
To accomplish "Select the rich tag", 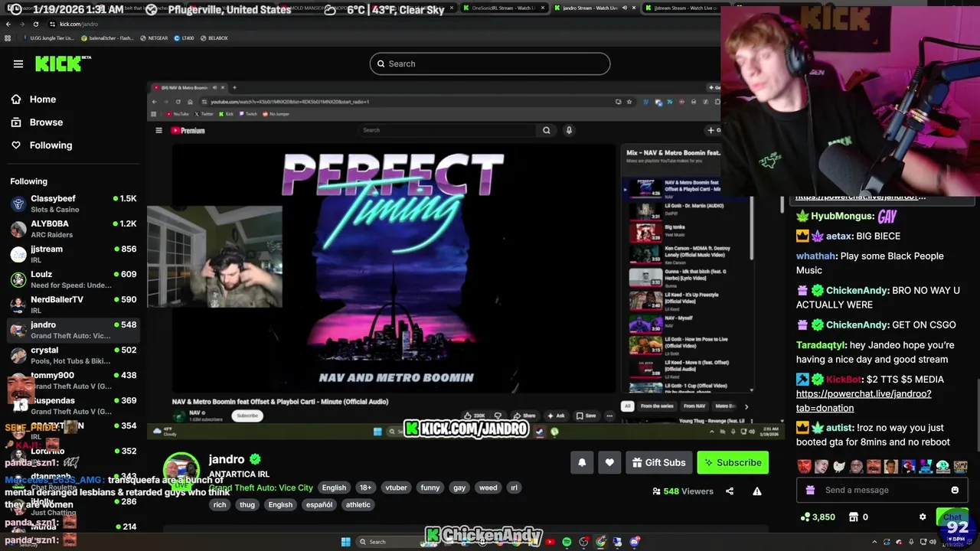I will tap(220, 504).
